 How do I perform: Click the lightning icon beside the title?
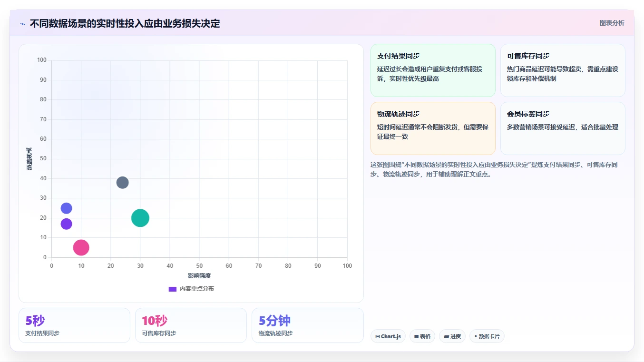click(22, 24)
